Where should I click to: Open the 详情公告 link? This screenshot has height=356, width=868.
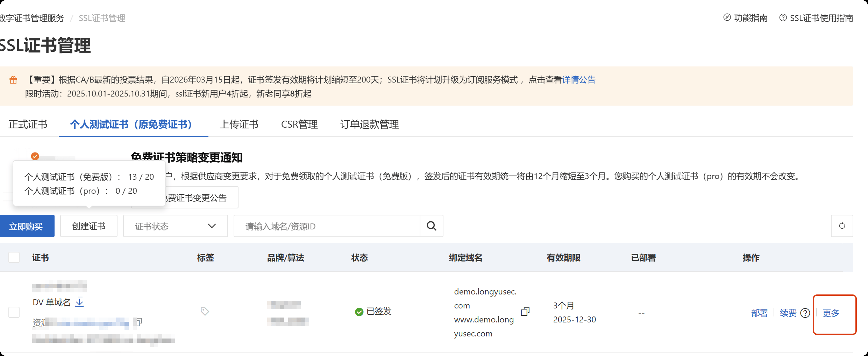point(578,80)
